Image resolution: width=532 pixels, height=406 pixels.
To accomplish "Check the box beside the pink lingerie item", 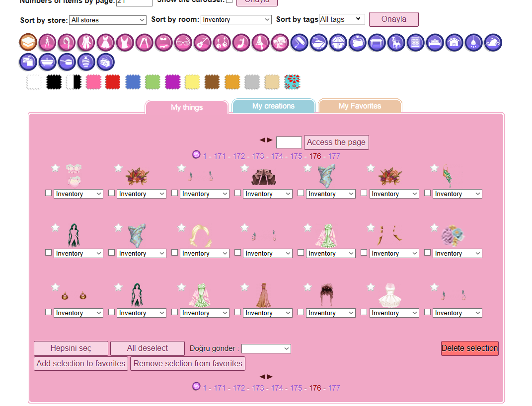I will (49, 193).
